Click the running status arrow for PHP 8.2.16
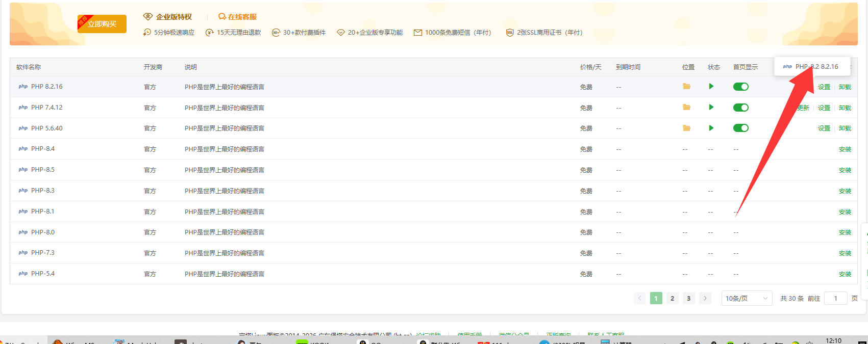868x344 pixels. pos(711,87)
